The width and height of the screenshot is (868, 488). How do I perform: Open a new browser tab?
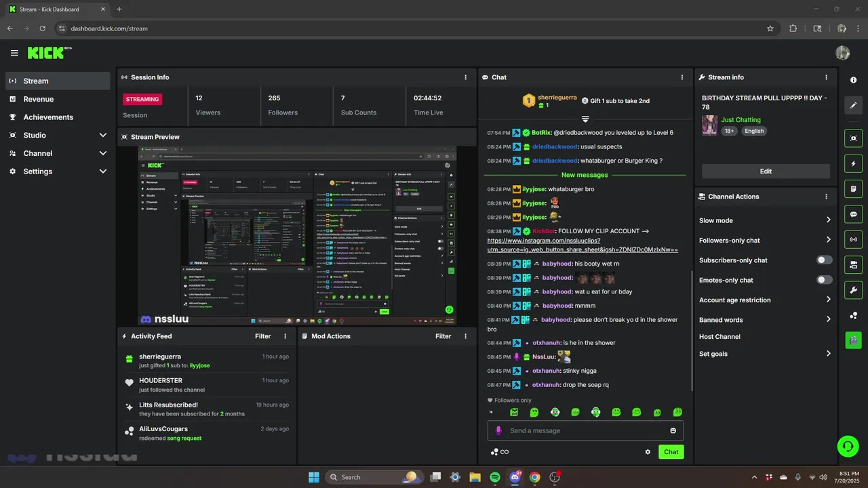[x=119, y=9]
